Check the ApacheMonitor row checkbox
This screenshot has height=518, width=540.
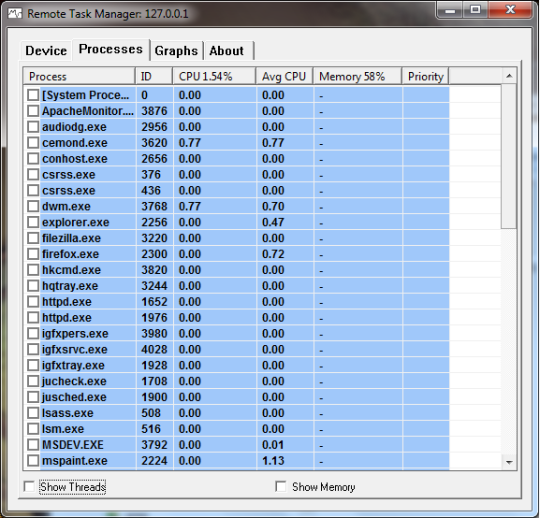pyautogui.click(x=33, y=111)
